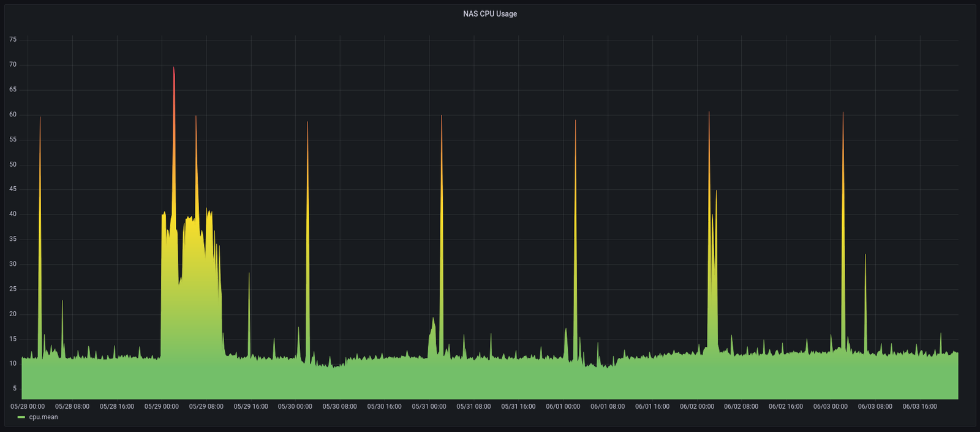Click the 06/03 00:00 time axis label
Viewport: 980px width, 432px height.
pos(831,406)
